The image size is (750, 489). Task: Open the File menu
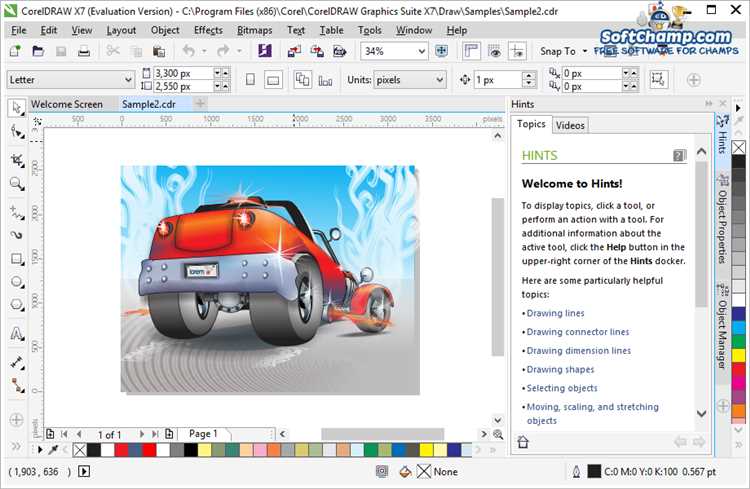(x=19, y=30)
